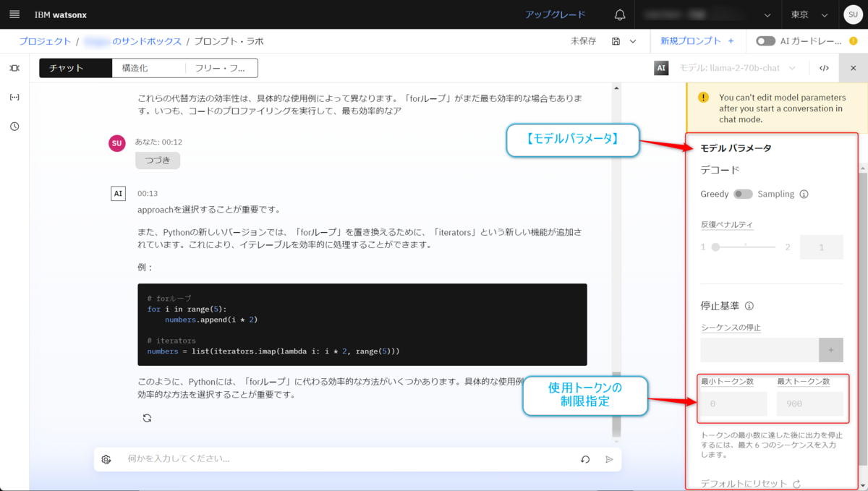Open the 東京 region dropdown
868x491 pixels.
tap(809, 14)
